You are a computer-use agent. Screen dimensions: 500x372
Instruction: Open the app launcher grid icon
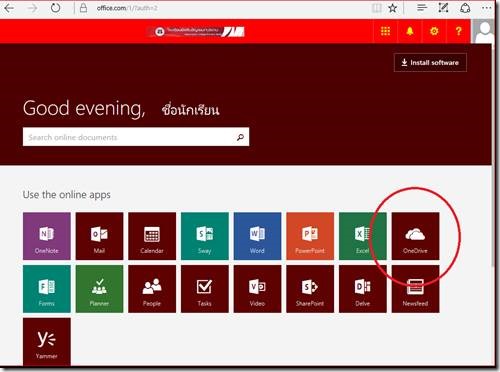point(385,31)
